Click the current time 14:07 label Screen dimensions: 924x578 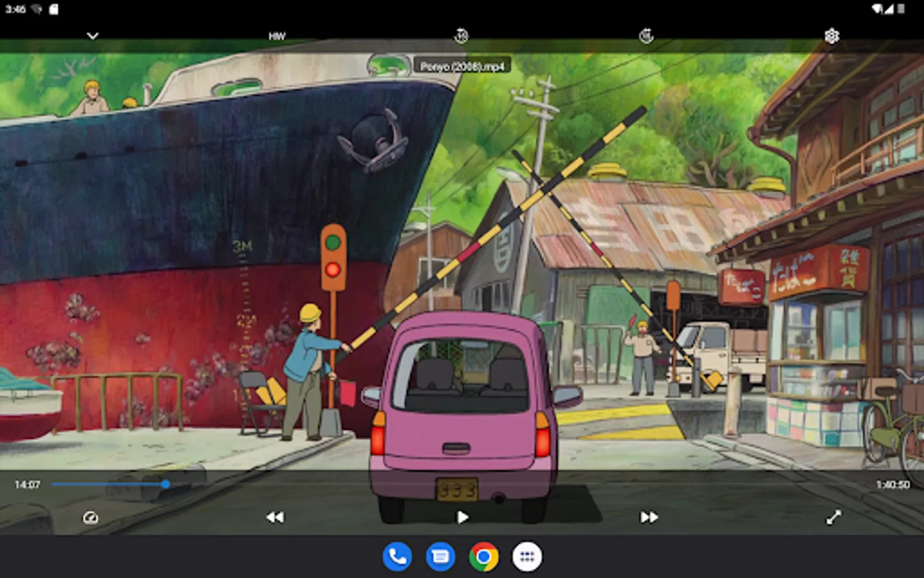coord(27,484)
